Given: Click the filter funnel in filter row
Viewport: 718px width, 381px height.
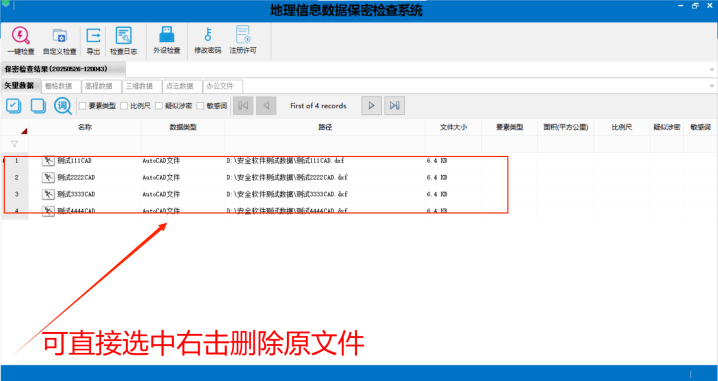Looking at the screenshot, I should point(14,144).
